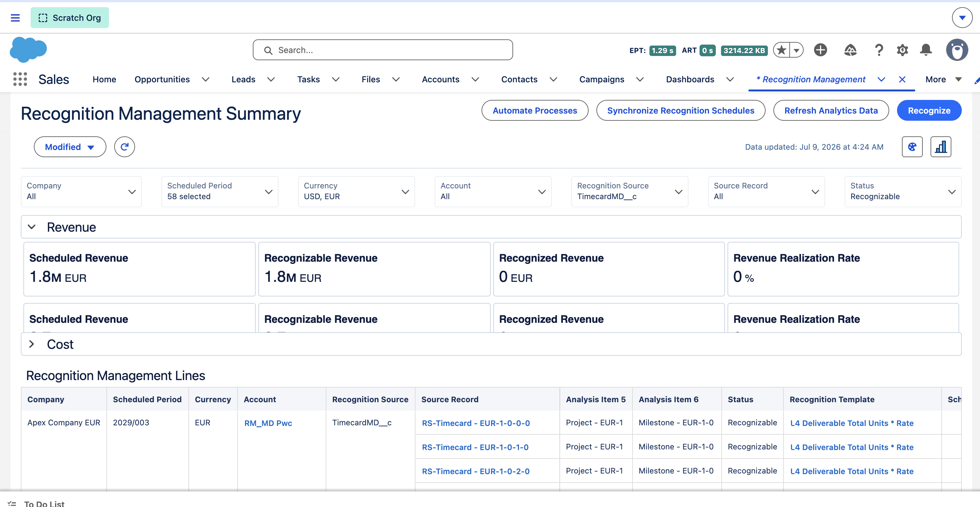The image size is (980, 507).
Task: Click the bar chart analytics icon button
Action: click(x=940, y=147)
